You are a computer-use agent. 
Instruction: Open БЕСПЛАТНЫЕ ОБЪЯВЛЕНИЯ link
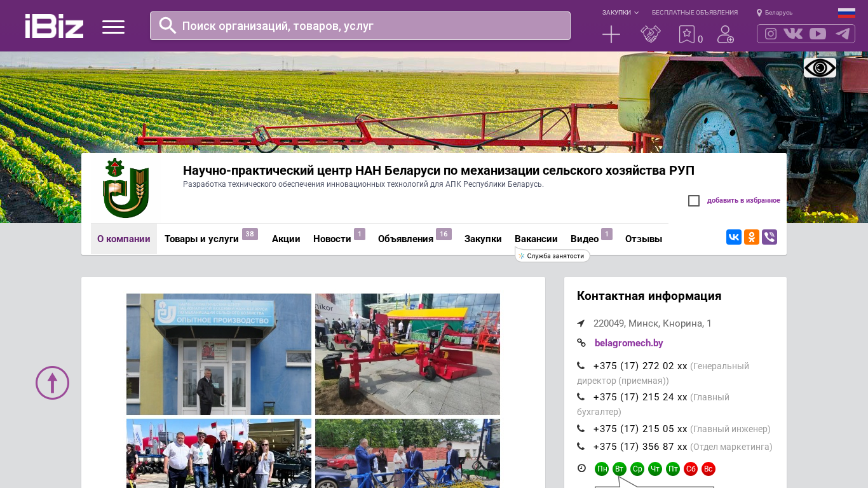pyautogui.click(x=695, y=13)
